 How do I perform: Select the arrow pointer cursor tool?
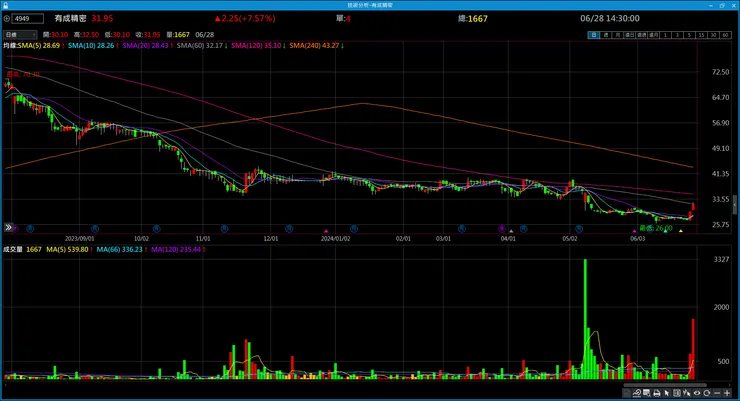(x=667, y=393)
